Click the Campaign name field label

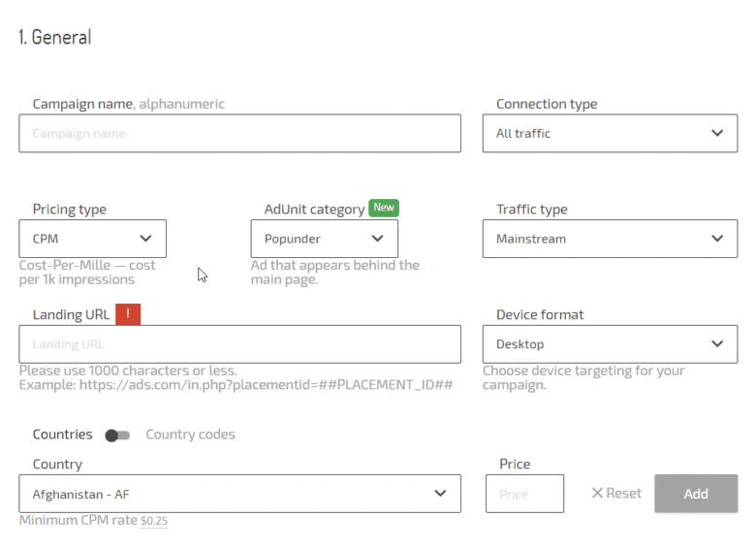pos(82,104)
